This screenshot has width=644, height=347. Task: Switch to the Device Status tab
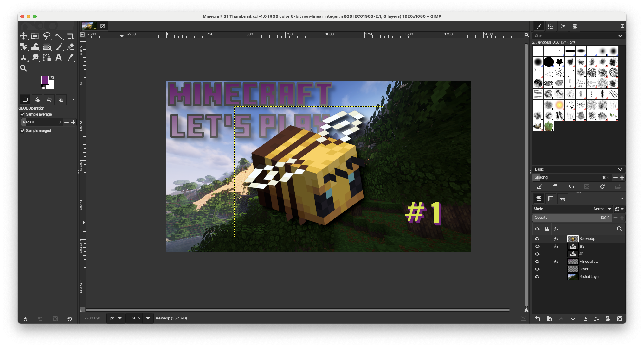[37, 100]
